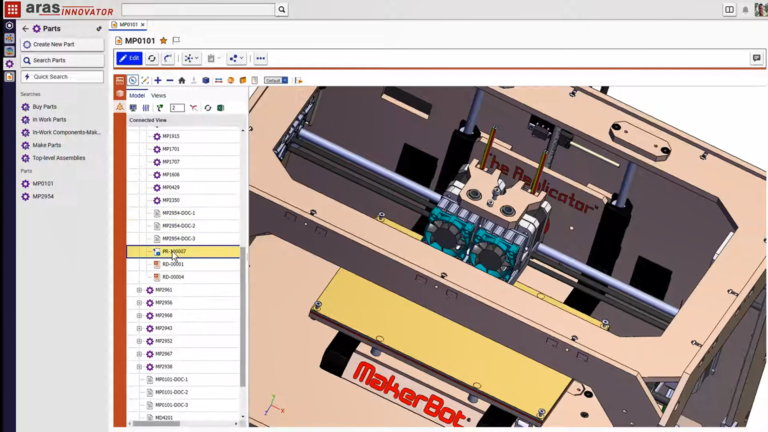
Task: Select MP2954-DOC-2 in the model tree
Action: [179, 226]
